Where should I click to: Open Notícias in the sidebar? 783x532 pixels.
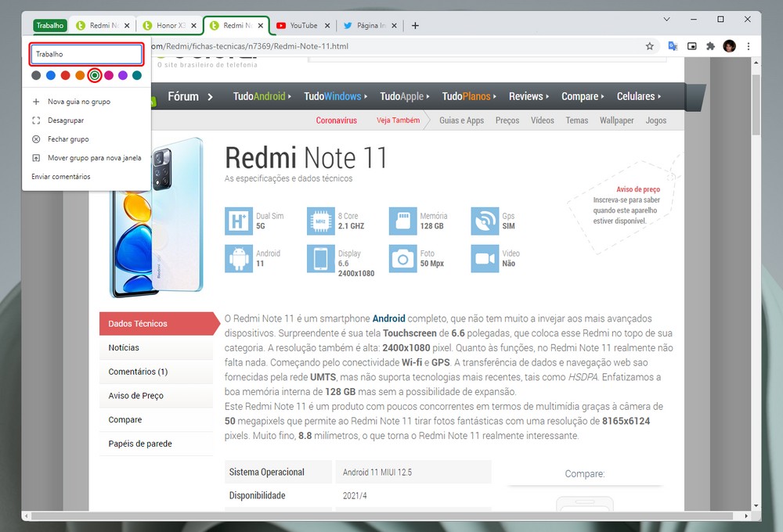pos(157,347)
